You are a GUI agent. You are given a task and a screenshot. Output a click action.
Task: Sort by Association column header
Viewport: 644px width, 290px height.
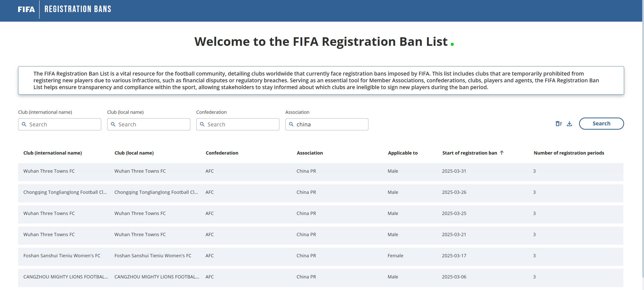point(310,153)
